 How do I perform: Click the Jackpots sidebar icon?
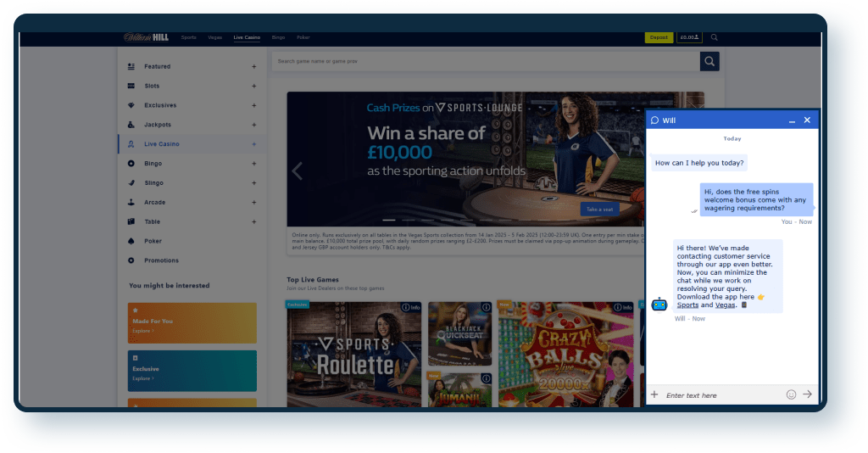pyautogui.click(x=131, y=125)
